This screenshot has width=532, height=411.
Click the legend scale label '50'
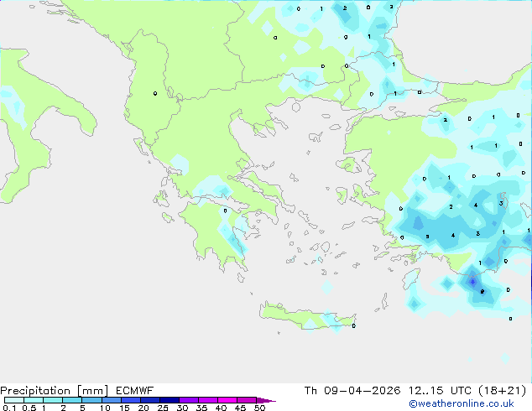(x=260, y=408)
